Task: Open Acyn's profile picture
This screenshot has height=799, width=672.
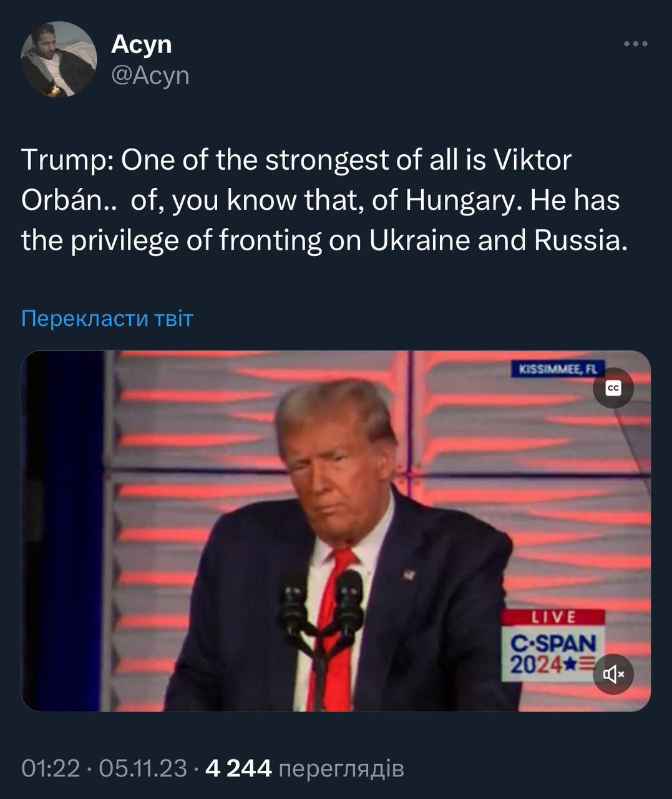Action: tap(59, 59)
